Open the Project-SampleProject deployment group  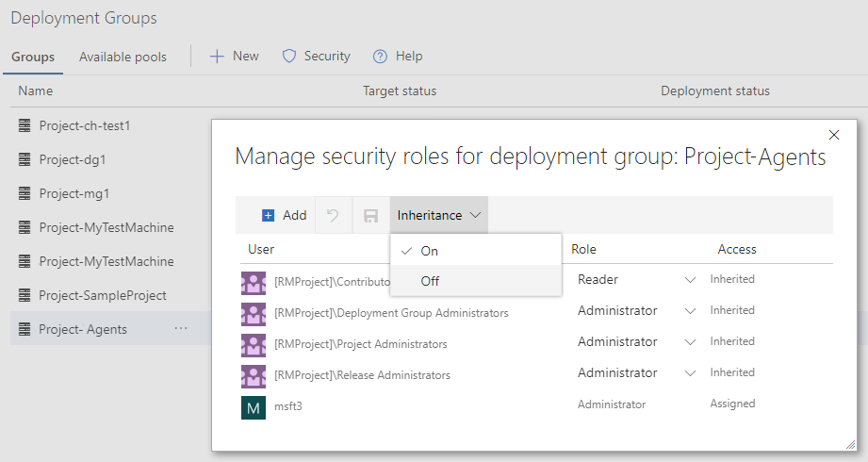point(103,295)
